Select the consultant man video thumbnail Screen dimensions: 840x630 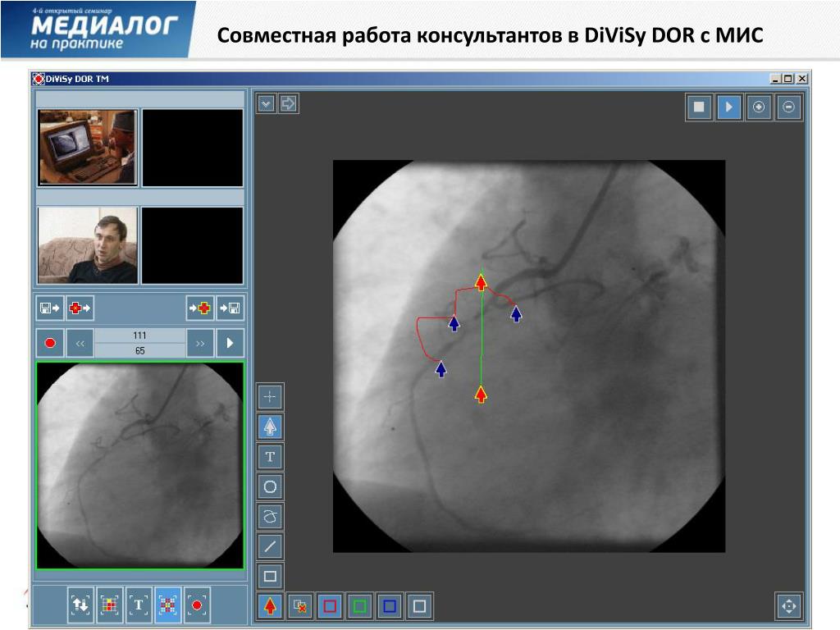click(x=87, y=245)
